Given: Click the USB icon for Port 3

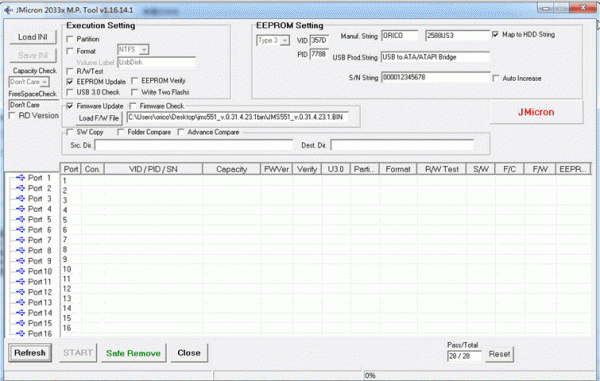Looking at the screenshot, I should 20,198.
